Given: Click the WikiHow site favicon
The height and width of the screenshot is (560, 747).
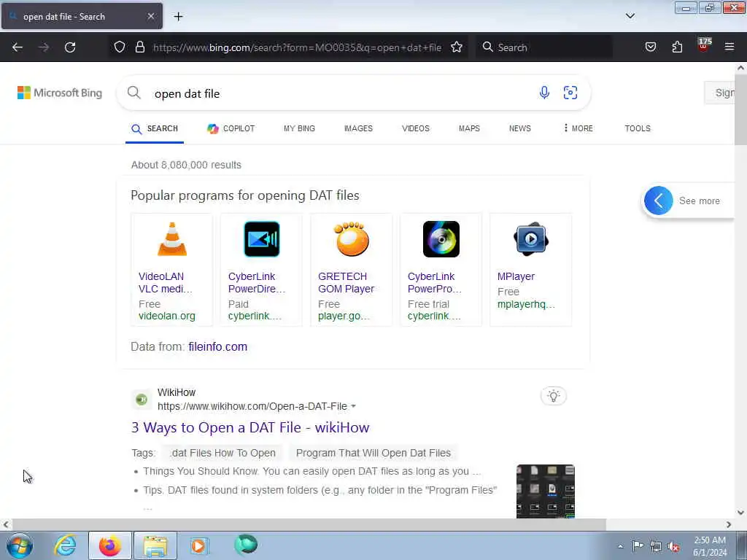Looking at the screenshot, I should [x=141, y=400].
